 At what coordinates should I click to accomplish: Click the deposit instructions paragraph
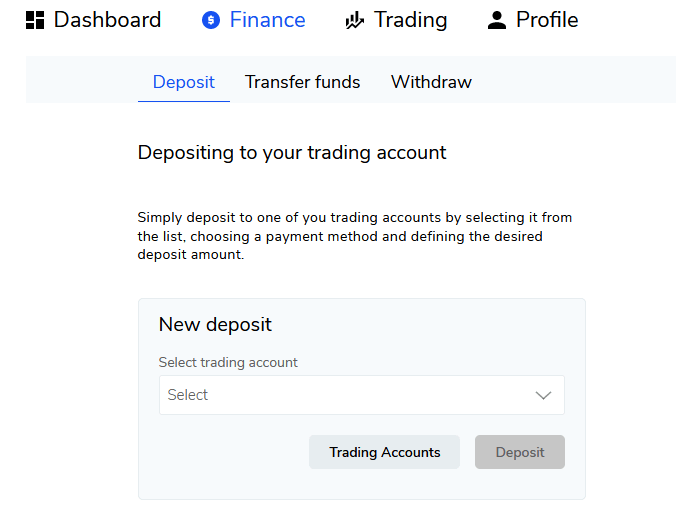(x=355, y=236)
